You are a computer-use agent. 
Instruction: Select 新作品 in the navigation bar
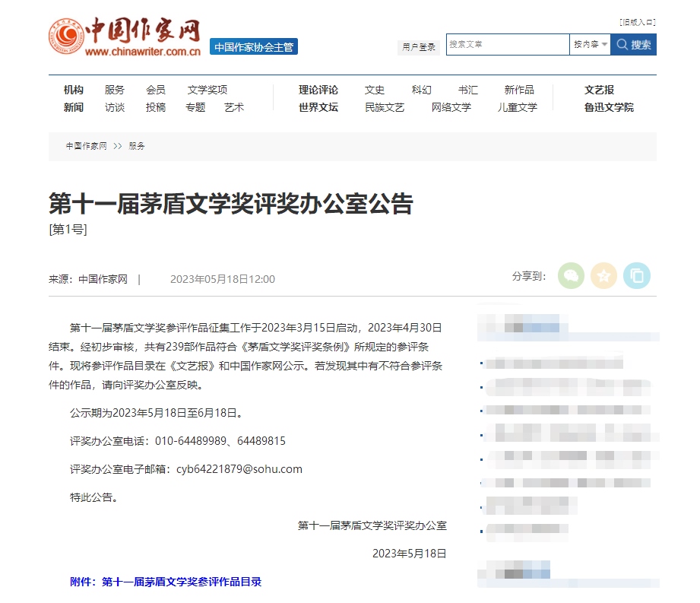click(518, 89)
